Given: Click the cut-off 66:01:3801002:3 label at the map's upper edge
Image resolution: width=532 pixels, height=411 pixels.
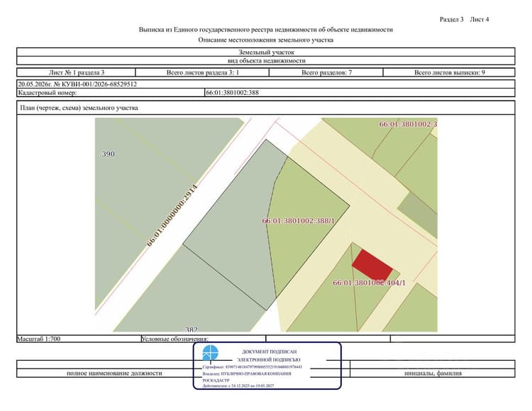Looking at the screenshot, I should (408, 124).
